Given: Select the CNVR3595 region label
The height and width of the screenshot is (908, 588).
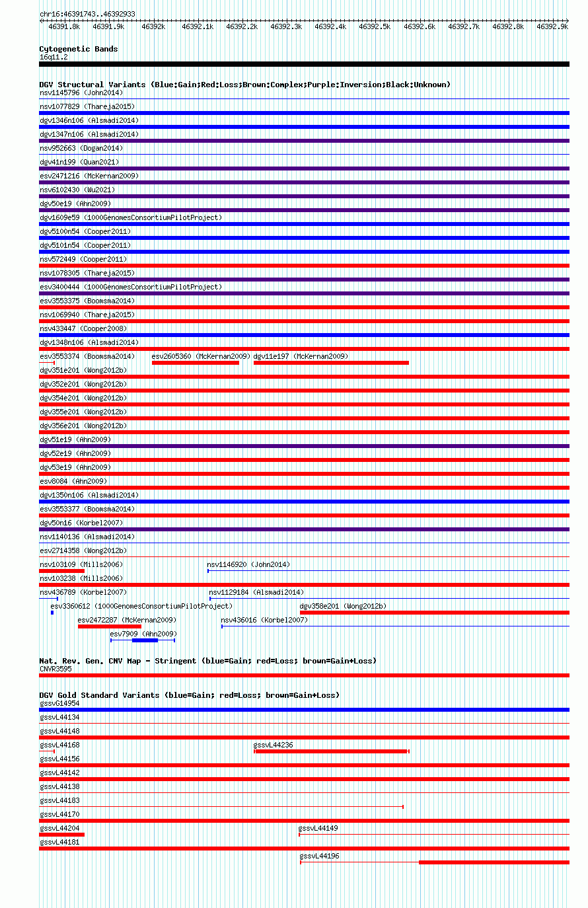Looking at the screenshot, I should (x=55, y=669).
